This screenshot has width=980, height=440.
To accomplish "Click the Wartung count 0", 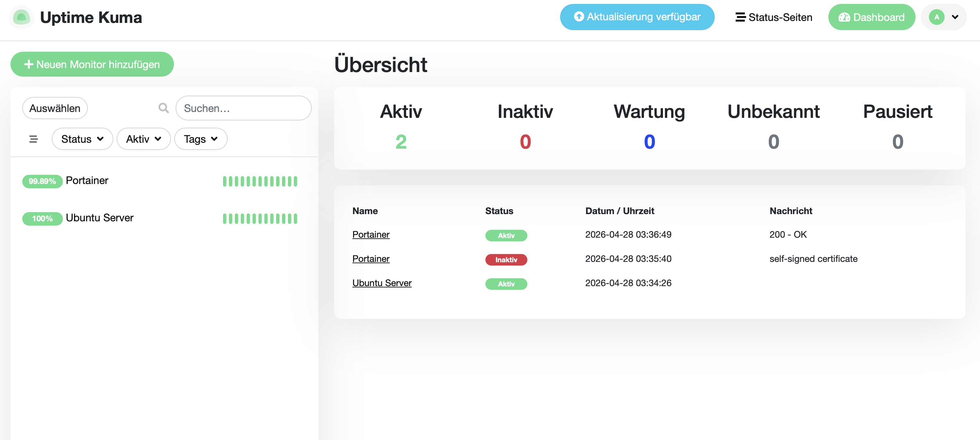I will click(x=649, y=142).
